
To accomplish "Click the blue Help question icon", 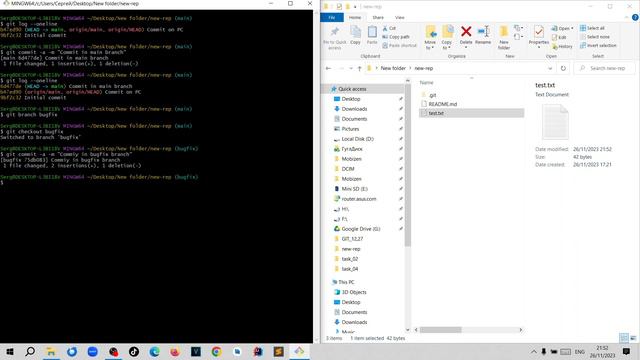I will point(635,17).
